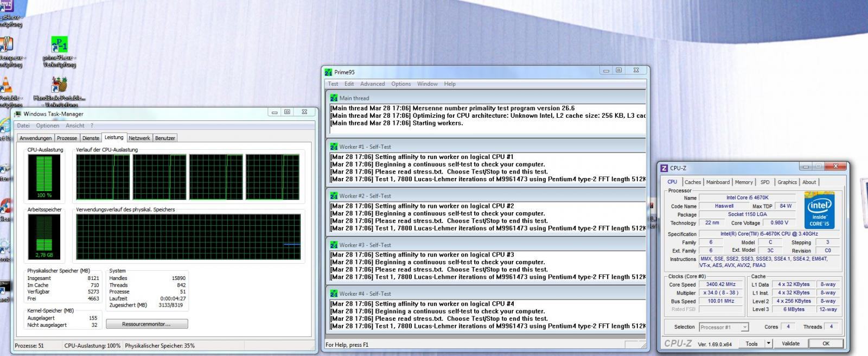Switch to the Prozesse tab
The height and width of the screenshot is (356, 868).
point(67,138)
